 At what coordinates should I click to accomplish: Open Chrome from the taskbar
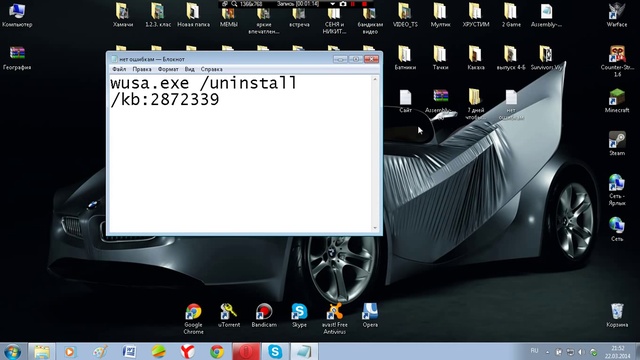(x=217, y=351)
